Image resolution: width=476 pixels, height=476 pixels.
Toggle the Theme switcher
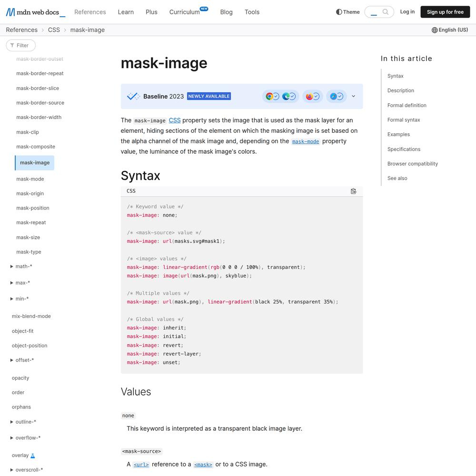(x=347, y=12)
